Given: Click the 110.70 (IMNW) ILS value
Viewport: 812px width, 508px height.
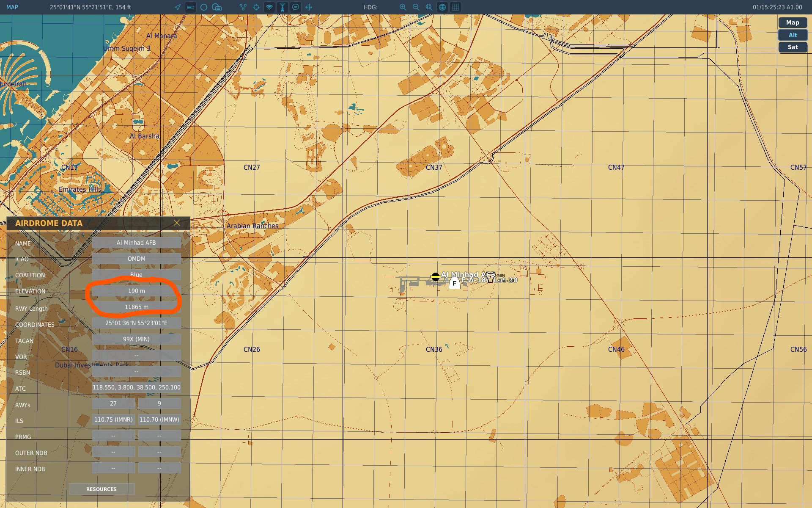Looking at the screenshot, I should coord(159,420).
